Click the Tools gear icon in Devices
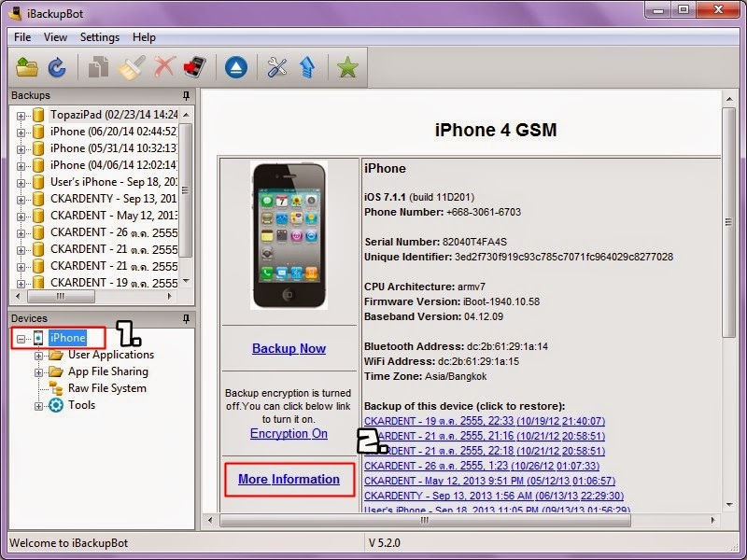747x560 pixels. 56,405
